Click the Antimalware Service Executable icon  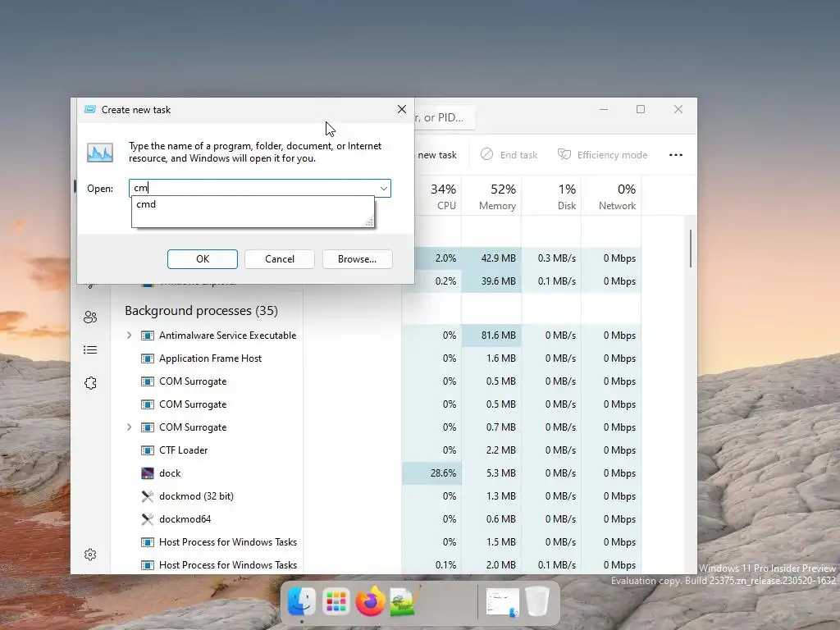pyautogui.click(x=148, y=336)
